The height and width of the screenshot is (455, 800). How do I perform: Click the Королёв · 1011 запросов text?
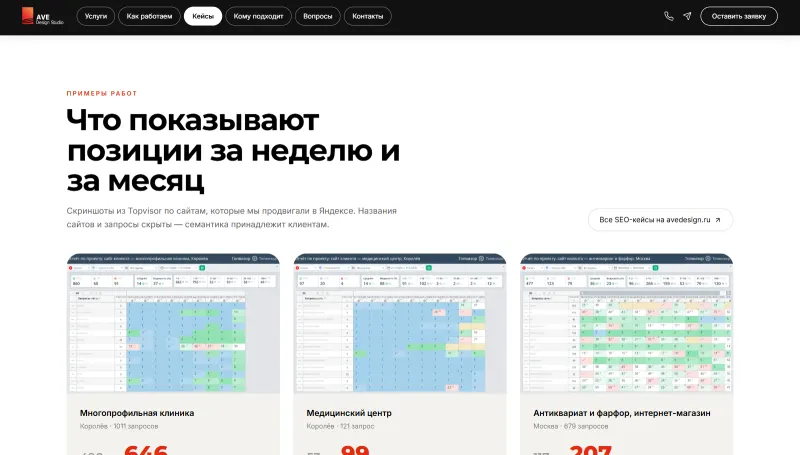(119, 426)
